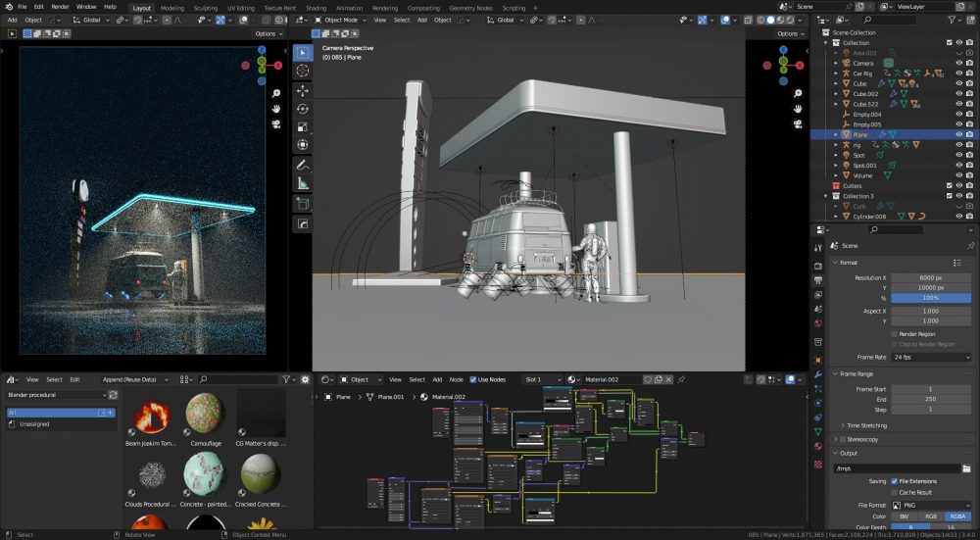Toggle the Cutters collection checkbox in outliner

(950, 185)
